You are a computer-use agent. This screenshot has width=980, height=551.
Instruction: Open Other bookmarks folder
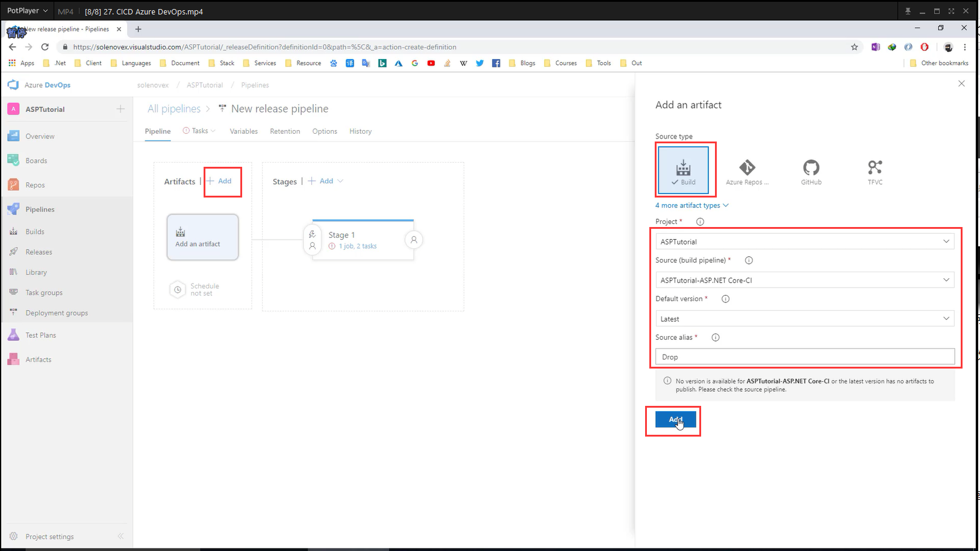pos(939,63)
